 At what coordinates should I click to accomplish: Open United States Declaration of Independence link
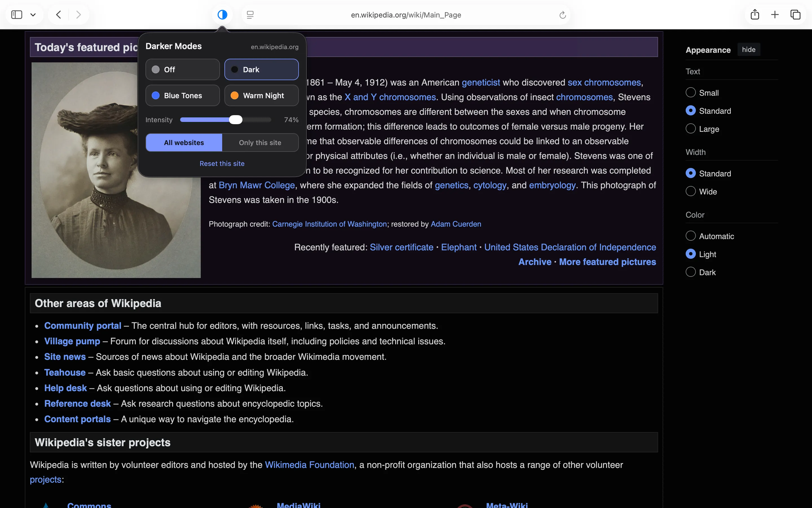[570, 247]
